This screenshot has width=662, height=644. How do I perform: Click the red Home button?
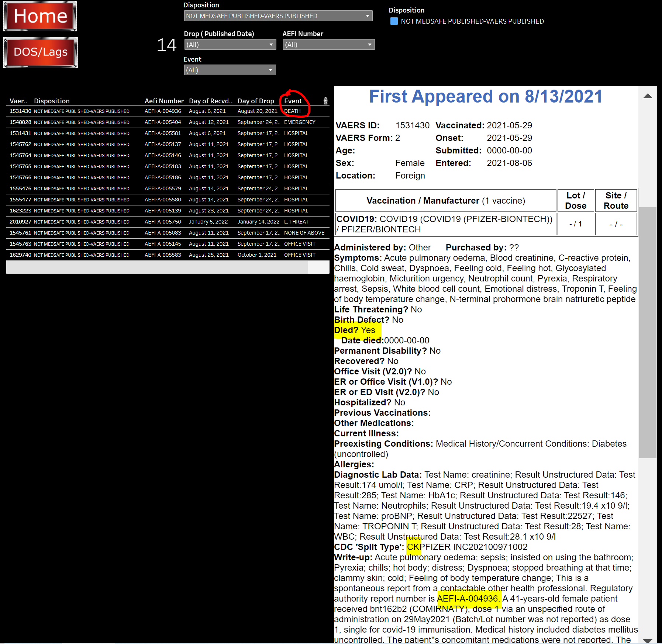(x=40, y=16)
